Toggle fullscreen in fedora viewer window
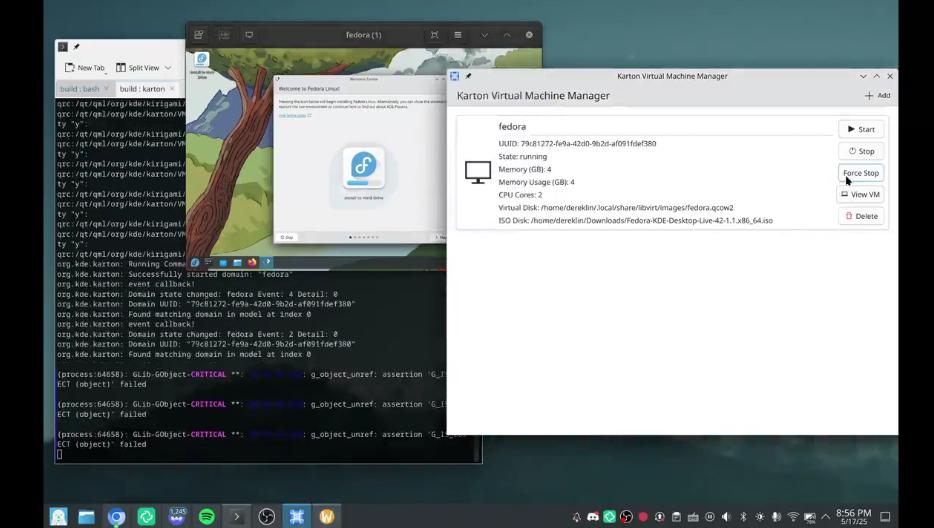The image size is (934, 528). point(434,35)
